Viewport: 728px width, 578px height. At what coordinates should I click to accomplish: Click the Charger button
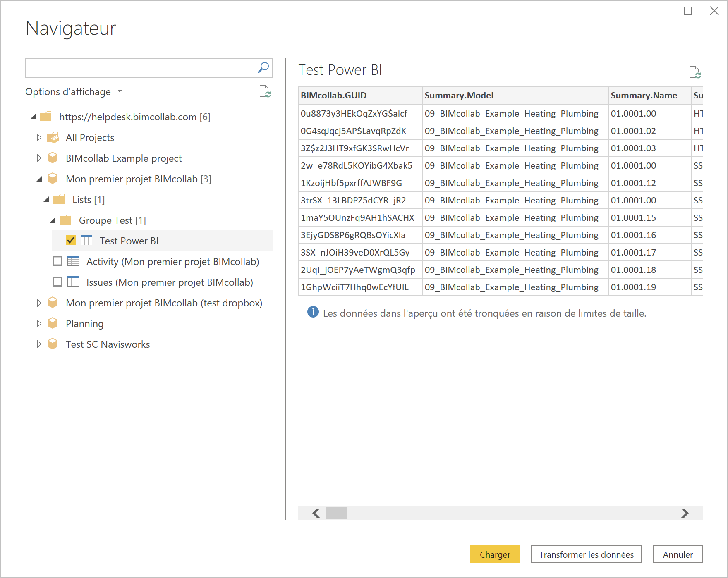point(495,554)
